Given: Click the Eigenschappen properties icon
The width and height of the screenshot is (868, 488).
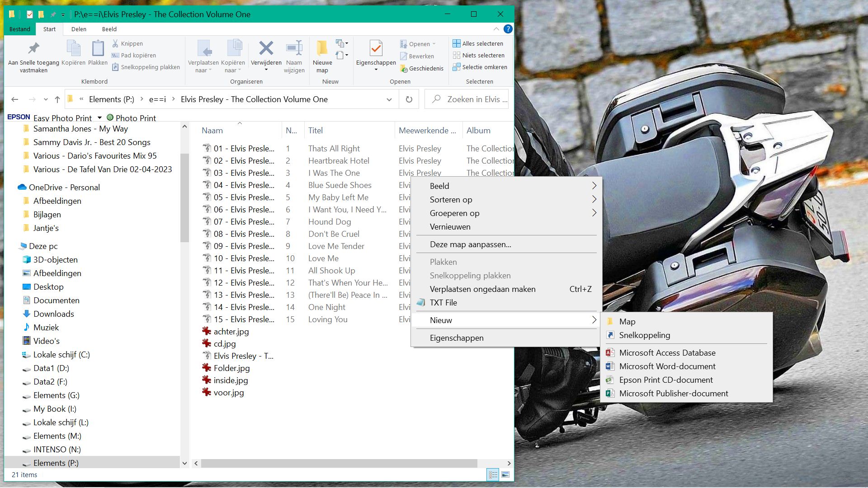Looking at the screenshot, I should tap(376, 48).
